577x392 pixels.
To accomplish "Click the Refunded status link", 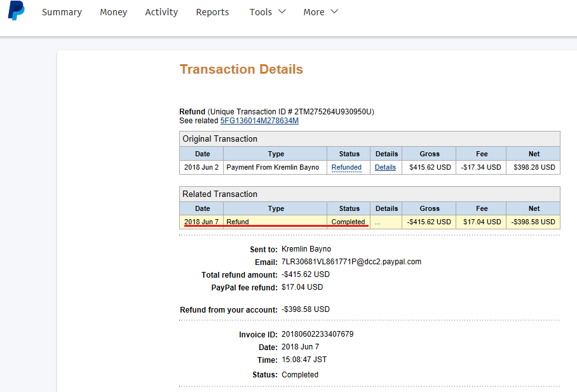I will (x=346, y=167).
